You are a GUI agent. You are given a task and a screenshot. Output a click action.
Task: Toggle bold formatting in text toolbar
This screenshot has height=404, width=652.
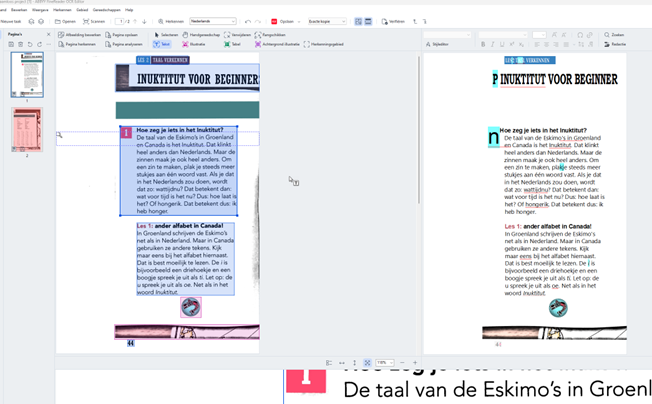point(483,45)
